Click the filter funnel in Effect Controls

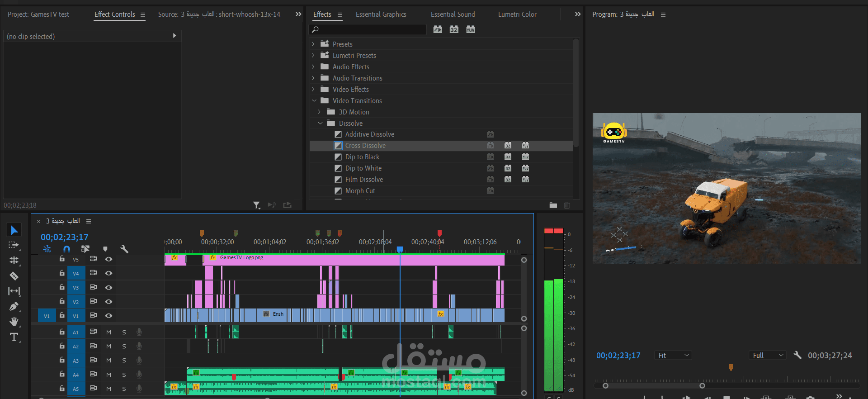257,205
